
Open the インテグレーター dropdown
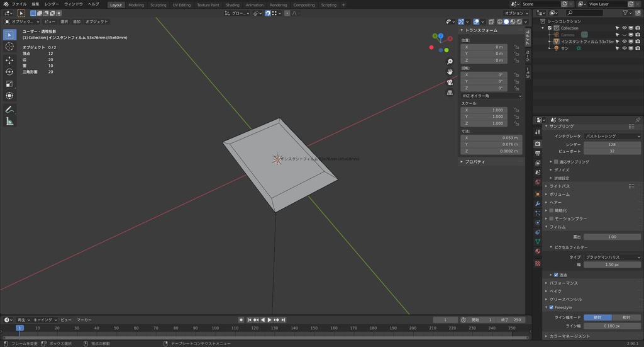click(612, 136)
